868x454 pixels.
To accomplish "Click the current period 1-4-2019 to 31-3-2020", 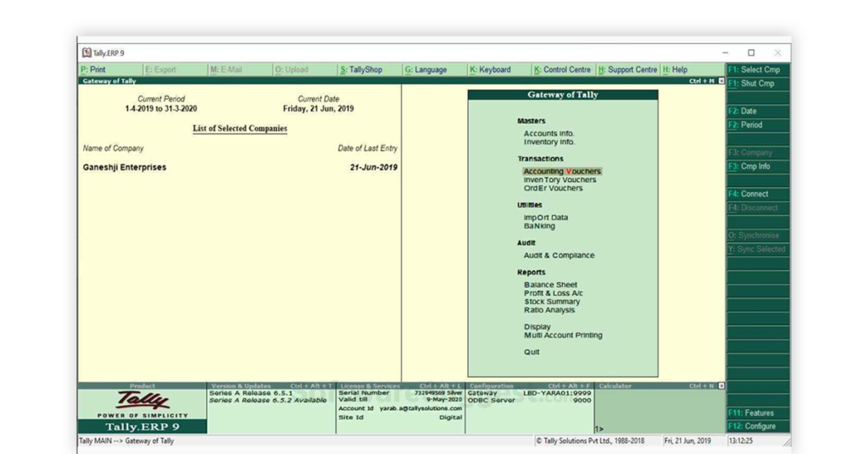I will (161, 109).
